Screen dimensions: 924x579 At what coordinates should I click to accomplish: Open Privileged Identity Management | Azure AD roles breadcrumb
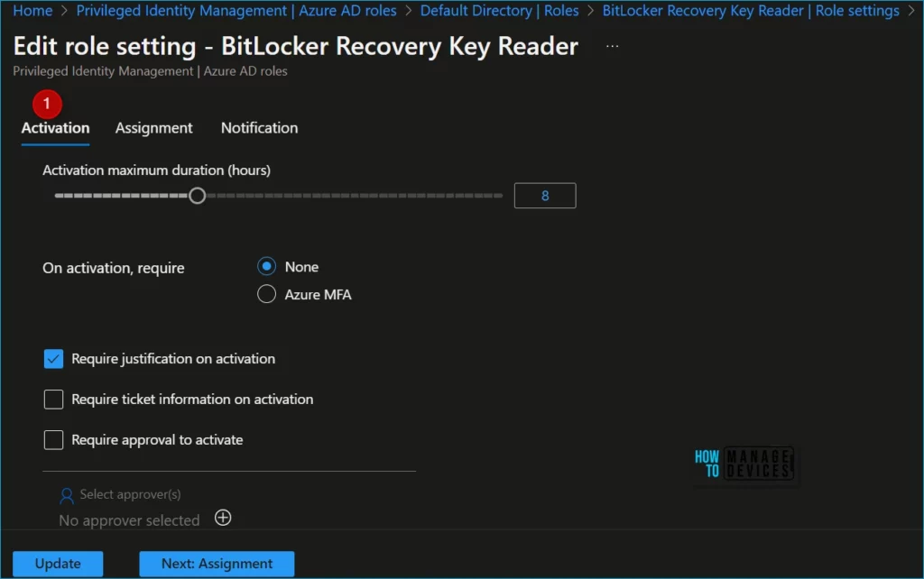(x=236, y=11)
